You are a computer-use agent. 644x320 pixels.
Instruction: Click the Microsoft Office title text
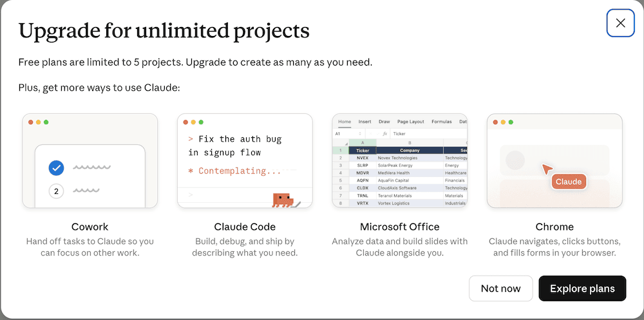click(400, 227)
